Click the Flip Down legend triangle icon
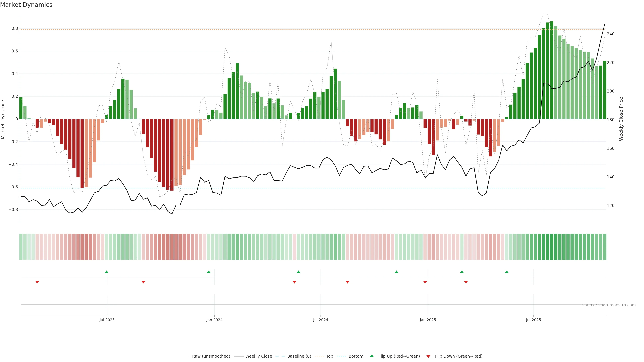This screenshot has width=644, height=362. (x=428, y=356)
